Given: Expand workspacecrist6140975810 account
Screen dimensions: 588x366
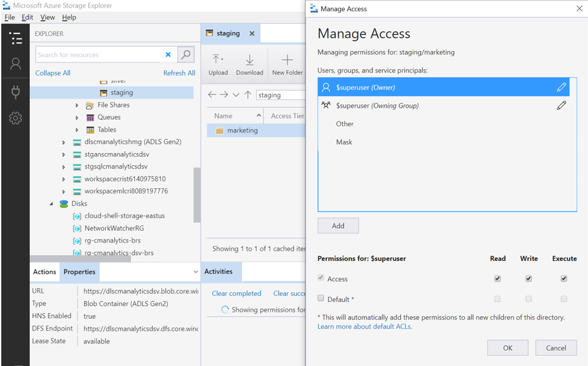Looking at the screenshot, I should point(64,180).
